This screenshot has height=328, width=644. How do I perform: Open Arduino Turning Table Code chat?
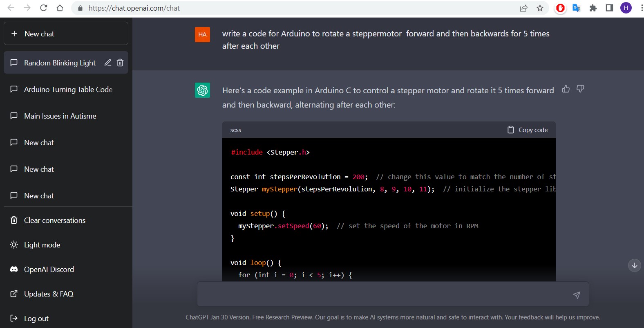66,89
